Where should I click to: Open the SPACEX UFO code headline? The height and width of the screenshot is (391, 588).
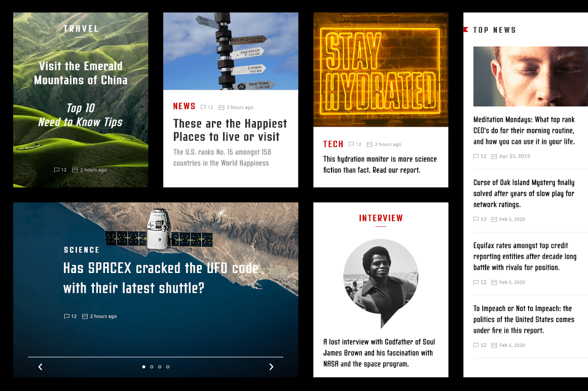(x=161, y=278)
